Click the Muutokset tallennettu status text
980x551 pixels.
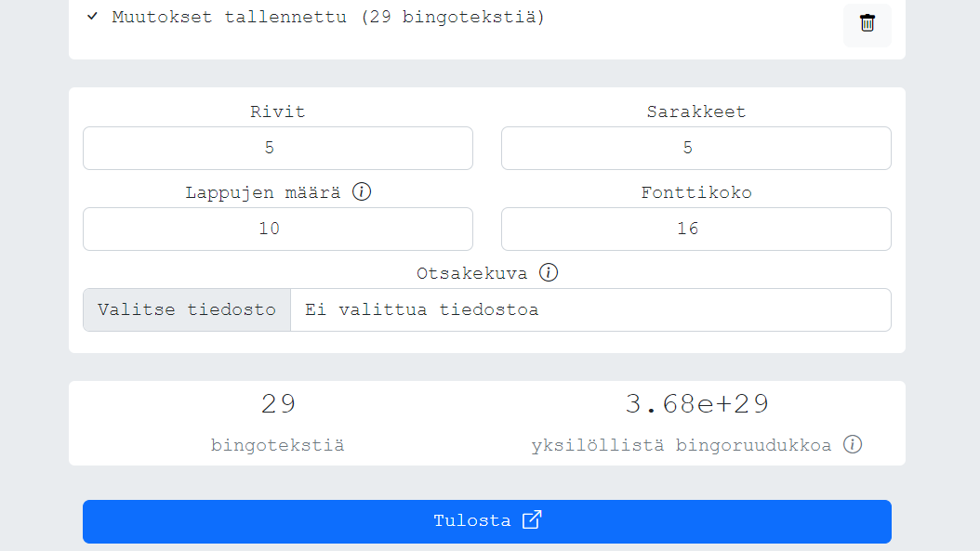[328, 17]
